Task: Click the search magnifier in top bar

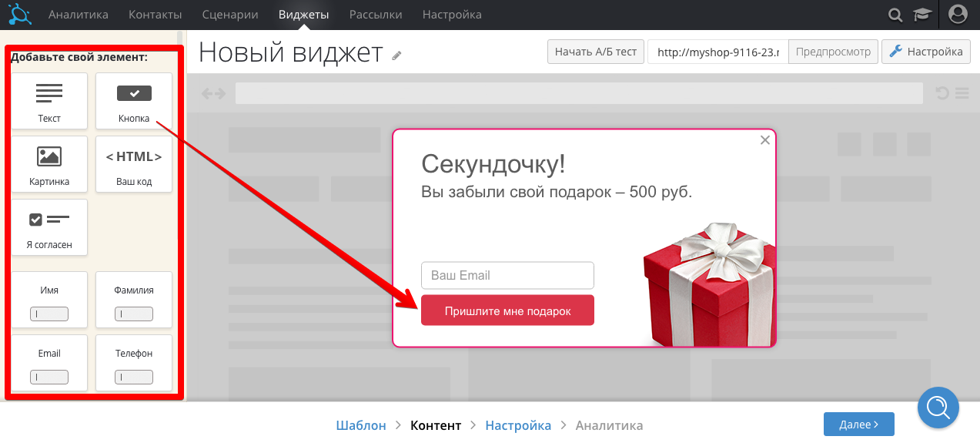Action: pyautogui.click(x=895, y=15)
